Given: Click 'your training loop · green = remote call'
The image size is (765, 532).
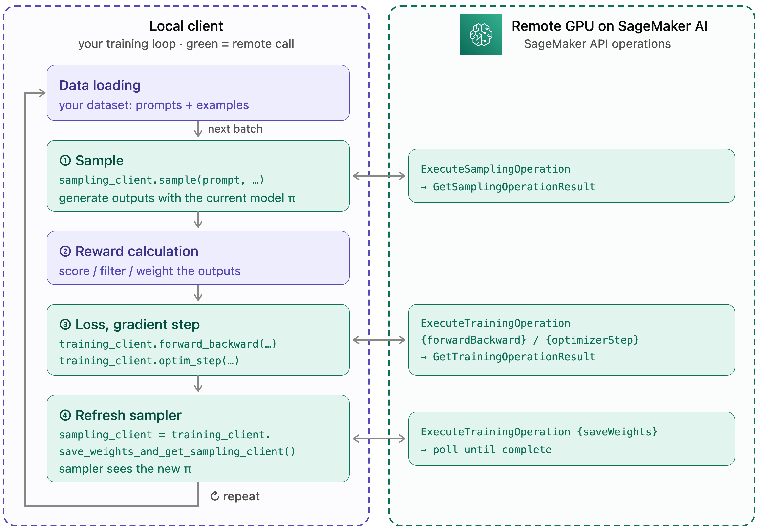Looking at the screenshot, I should coord(186,44).
